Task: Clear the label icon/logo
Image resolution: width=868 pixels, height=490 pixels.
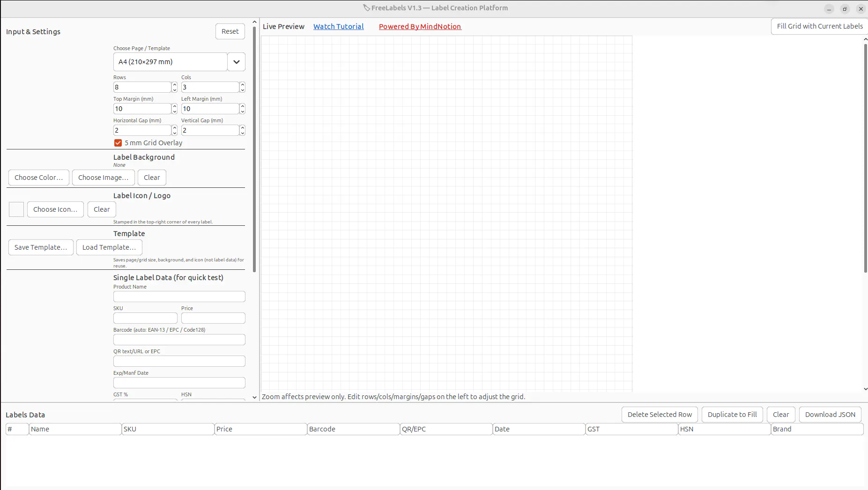Action: [x=102, y=209]
